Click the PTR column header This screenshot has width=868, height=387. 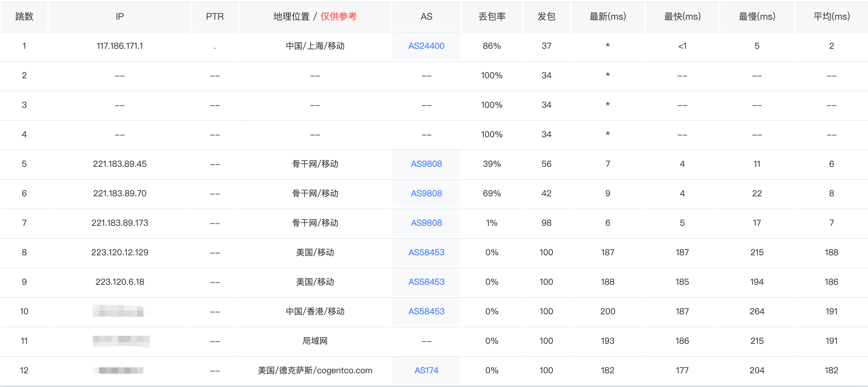point(215,17)
